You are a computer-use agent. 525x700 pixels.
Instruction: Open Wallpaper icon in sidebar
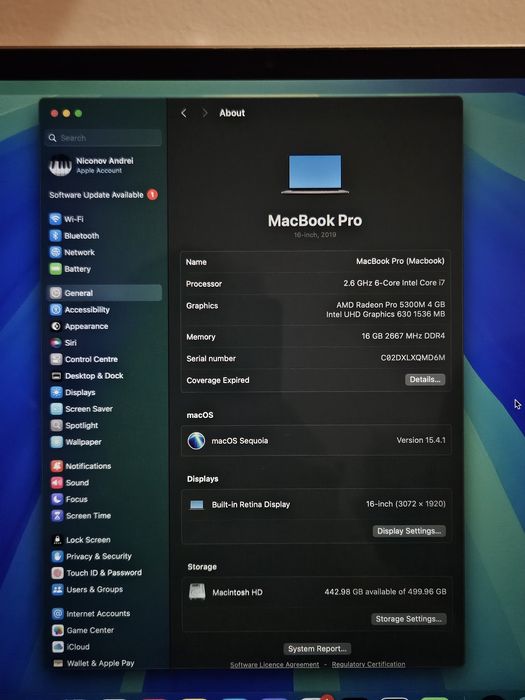pos(56,442)
